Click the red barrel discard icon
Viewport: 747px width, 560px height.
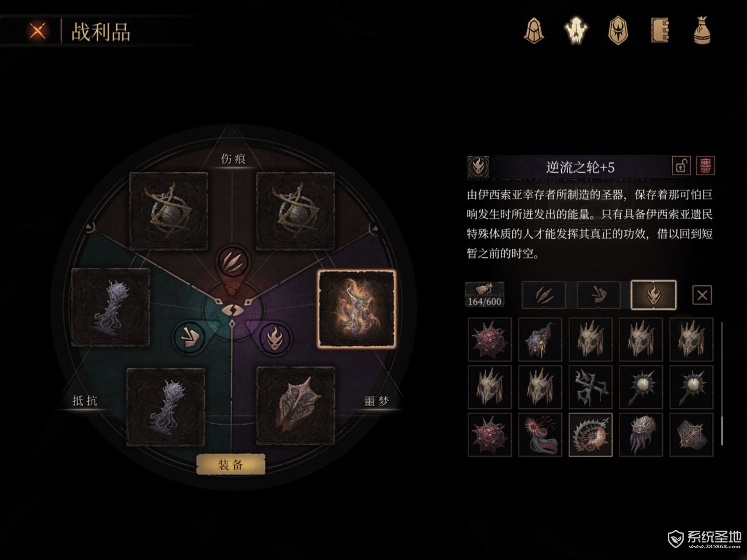[705, 166]
